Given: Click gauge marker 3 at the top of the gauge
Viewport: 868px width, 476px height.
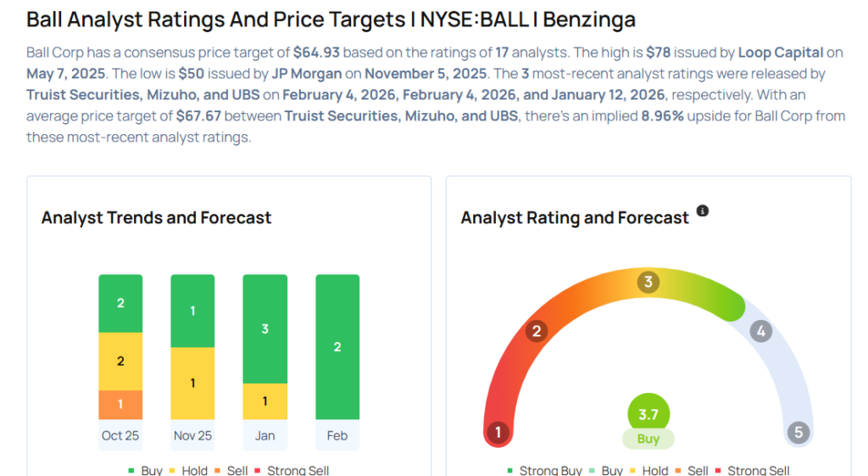Looking at the screenshot, I should click(x=648, y=282).
